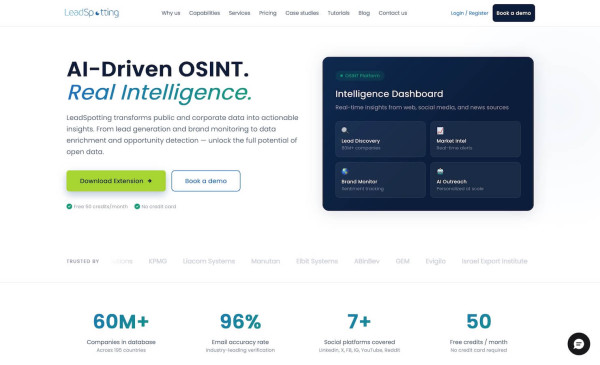
Task: Open the Tutorials page
Action: (339, 13)
